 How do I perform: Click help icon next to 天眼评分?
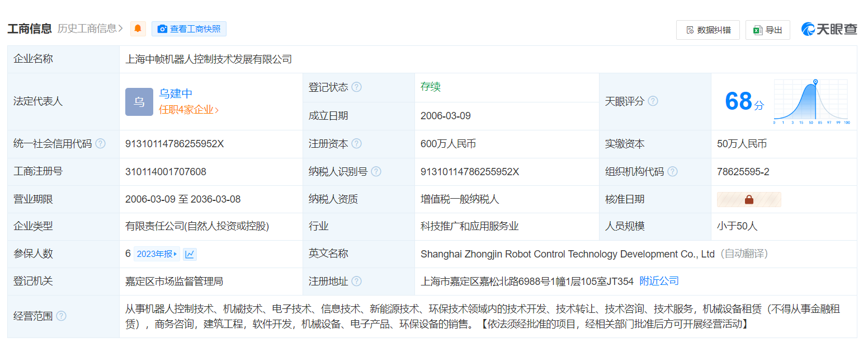click(653, 101)
